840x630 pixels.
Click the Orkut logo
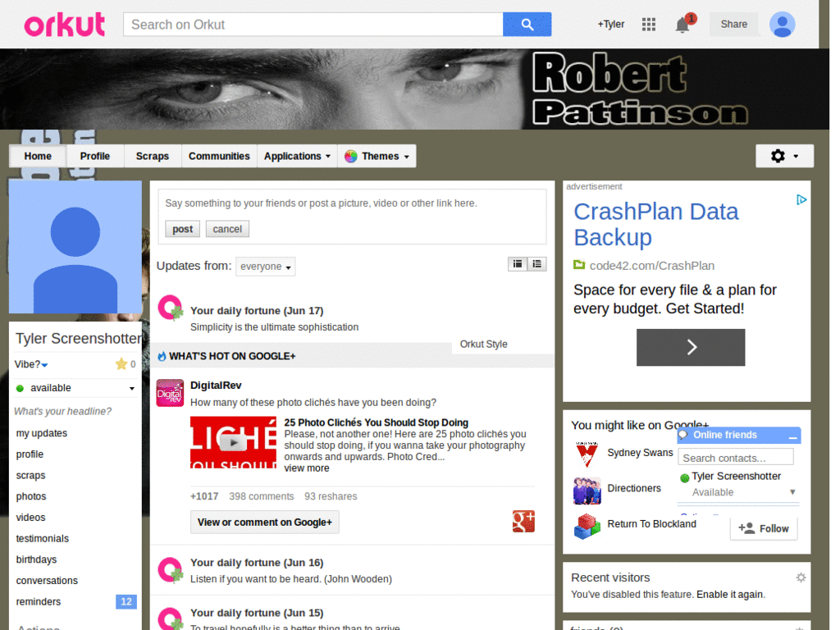pos(65,25)
